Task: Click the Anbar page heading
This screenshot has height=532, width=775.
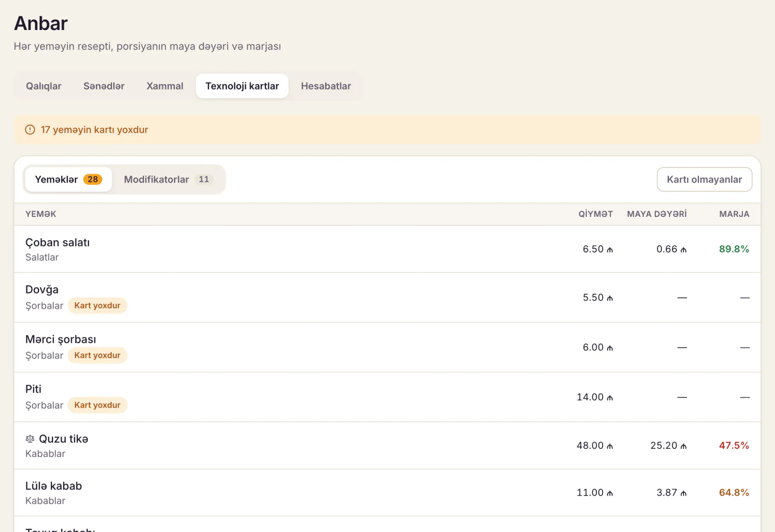Action: (41, 23)
